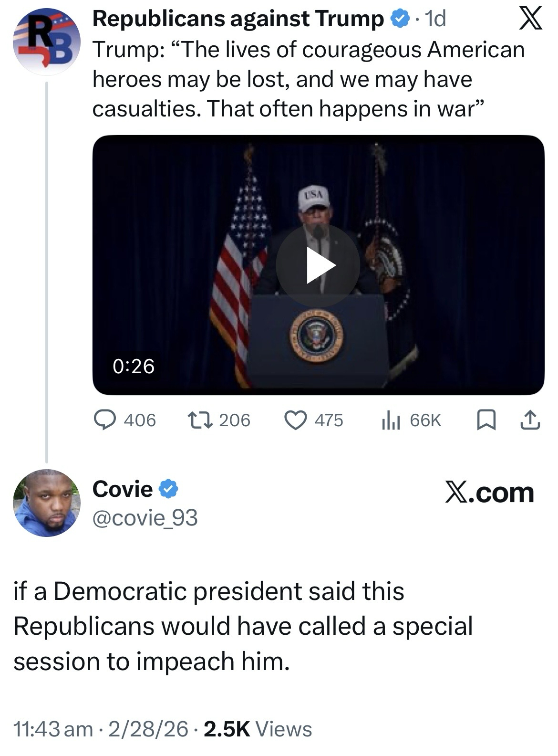Click Republicans against Trump verified badge

(400, 19)
